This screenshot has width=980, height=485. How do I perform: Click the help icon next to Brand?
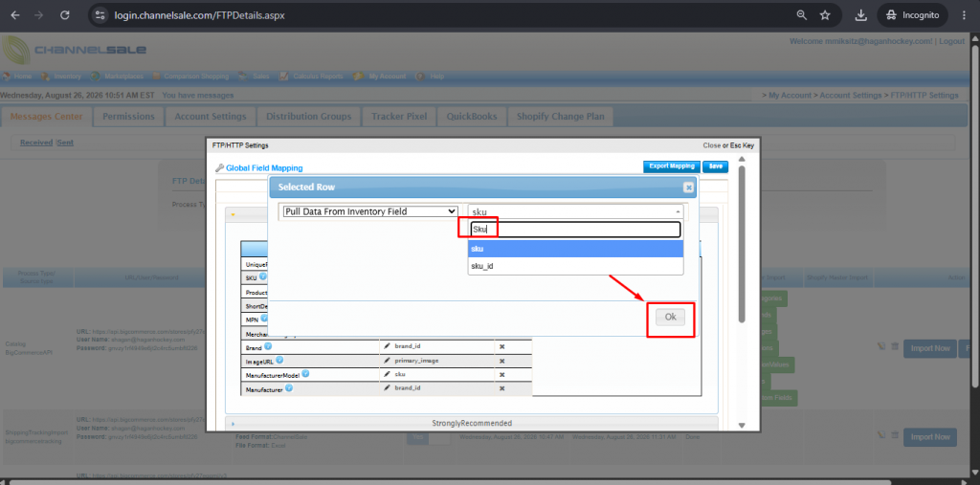click(268, 345)
